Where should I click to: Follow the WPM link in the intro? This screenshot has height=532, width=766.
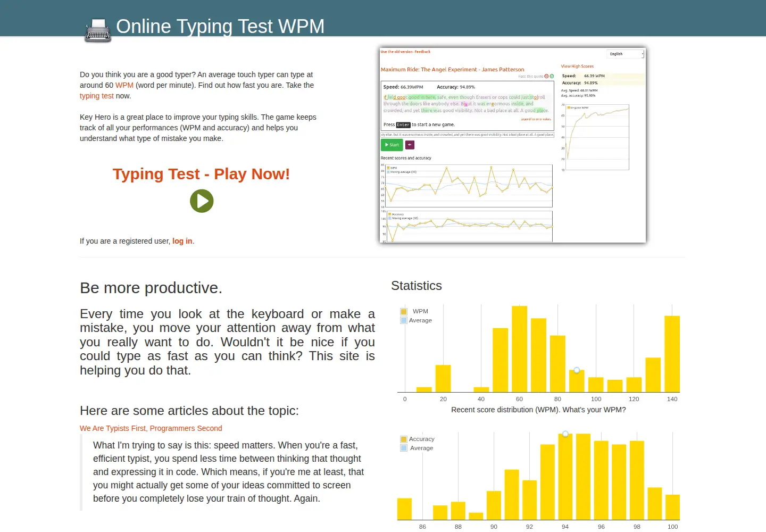click(x=124, y=85)
